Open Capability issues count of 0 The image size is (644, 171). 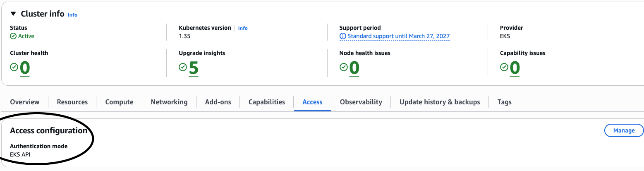515,68
